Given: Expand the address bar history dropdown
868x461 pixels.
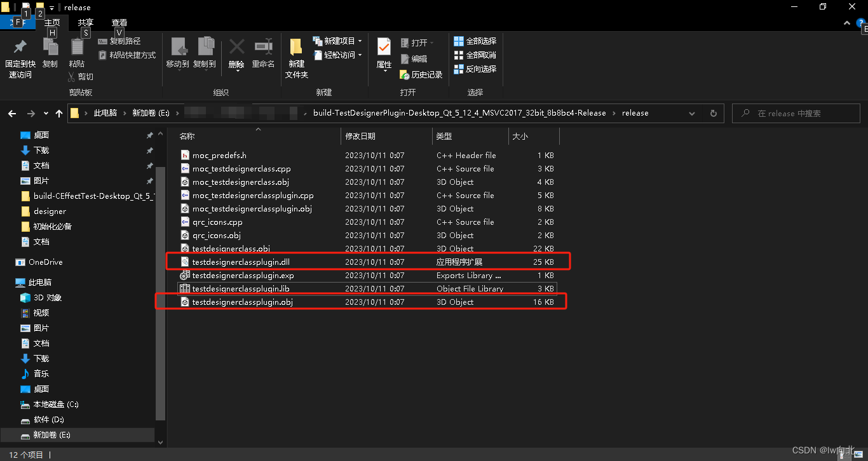Looking at the screenshot, I should click(692, 114).
